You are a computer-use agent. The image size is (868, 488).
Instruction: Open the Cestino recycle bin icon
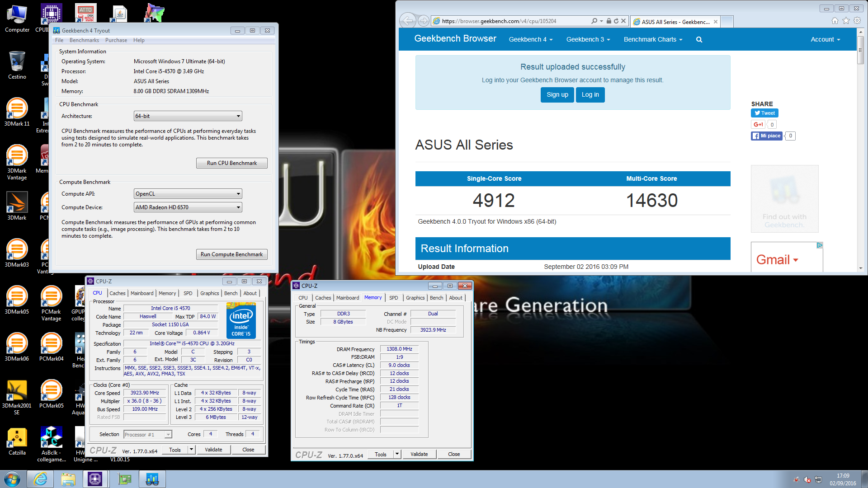(17, 66)
